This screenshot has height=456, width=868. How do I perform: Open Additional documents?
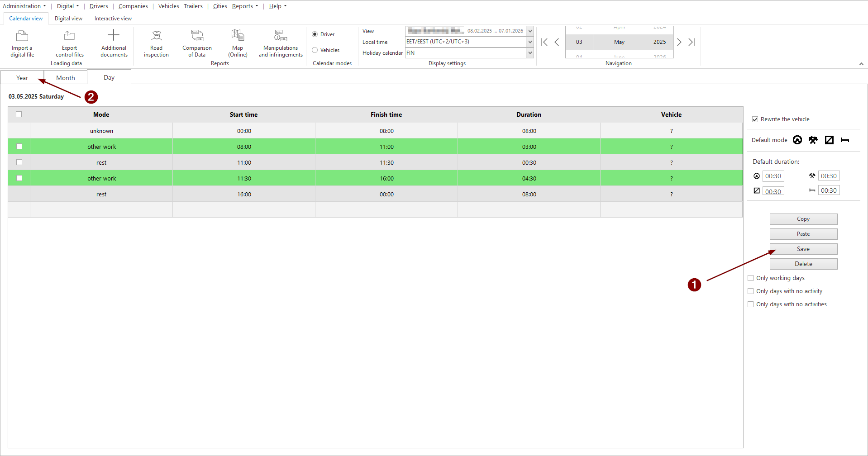pos(114,43)
